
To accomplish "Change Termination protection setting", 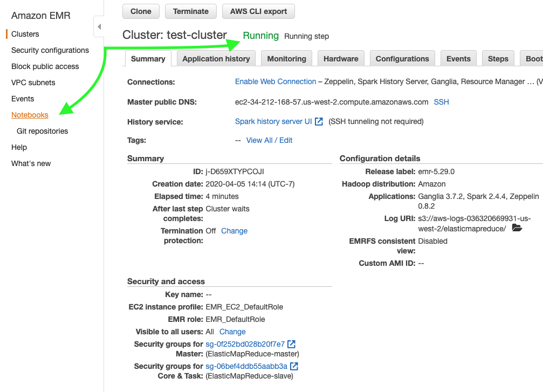I will (x=234, y=231).
